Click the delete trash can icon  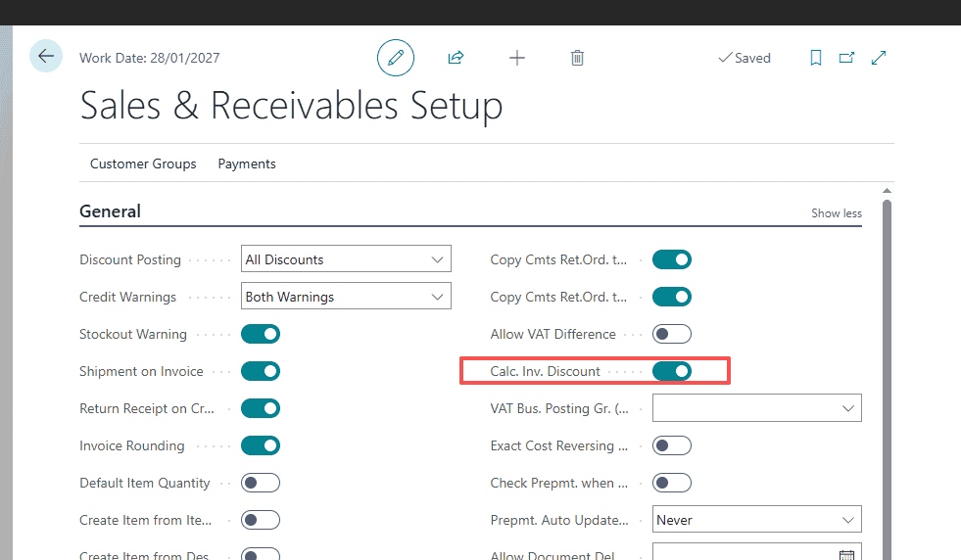click(577, 58)
